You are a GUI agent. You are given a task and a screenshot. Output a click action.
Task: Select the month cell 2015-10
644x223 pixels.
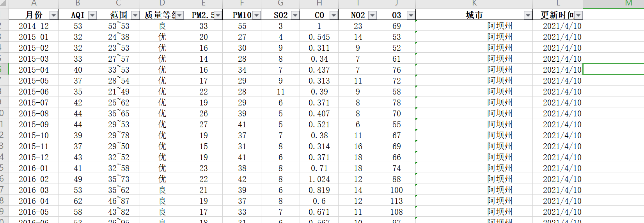34,136
